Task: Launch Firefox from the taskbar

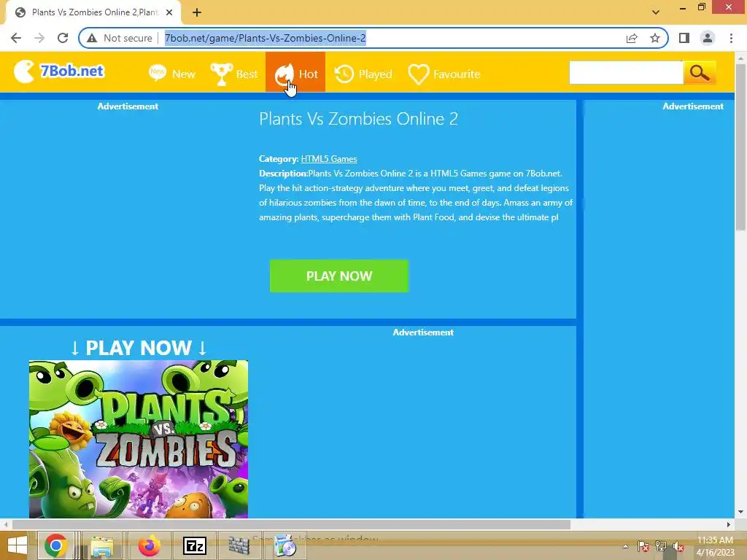Action: (149, 545)
